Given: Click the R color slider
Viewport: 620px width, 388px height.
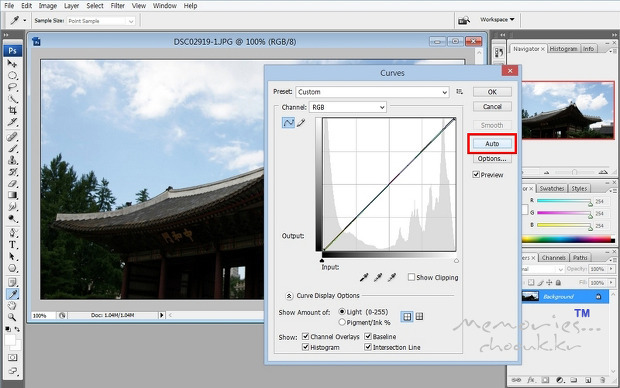Looking at the screenshot, I should click(x=563, y=201).
